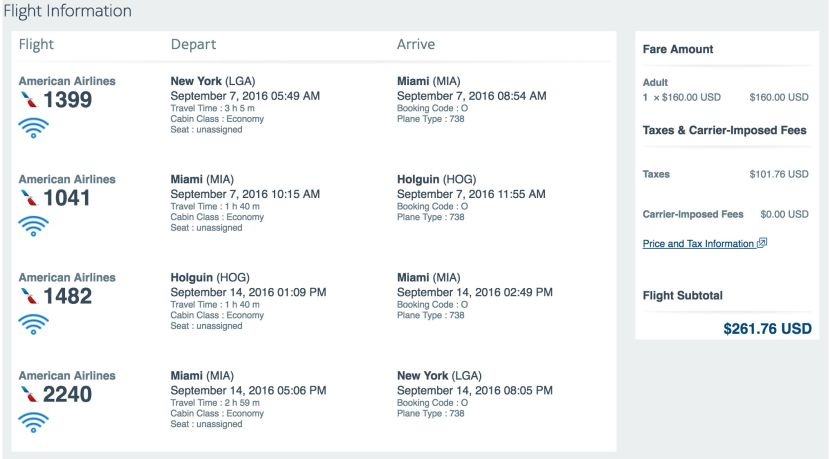Click American Airlines logo beside flight 1041

tap(28, 198)
